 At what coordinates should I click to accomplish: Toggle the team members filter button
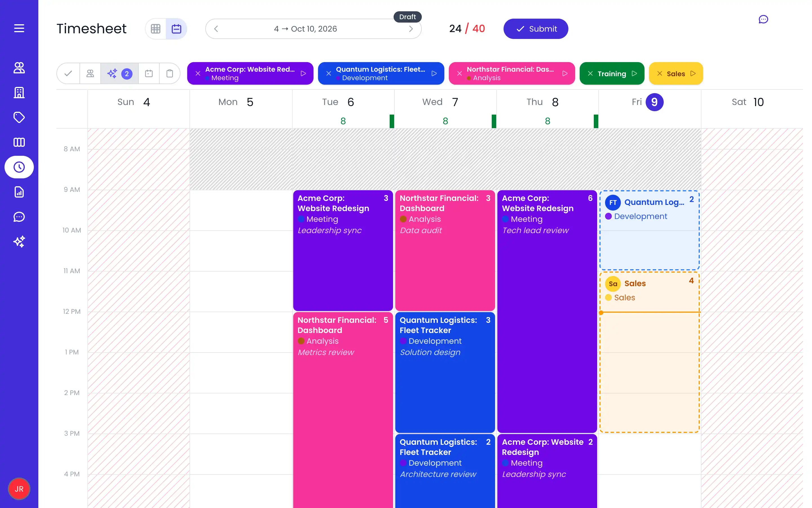click(x=90, y=74)
